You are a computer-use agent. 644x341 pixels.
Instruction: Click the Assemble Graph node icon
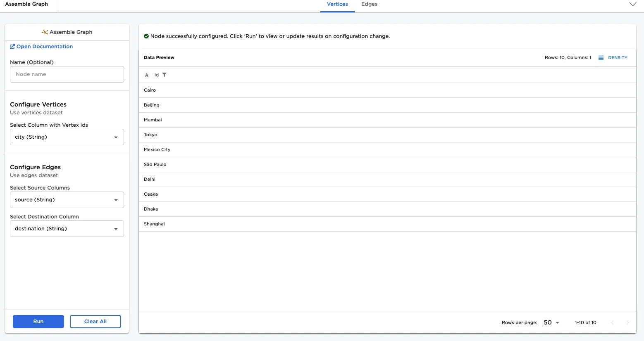45,32
